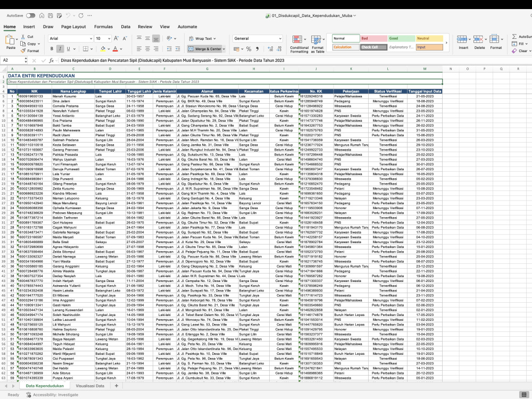532x399 pixels.
Task: Increase font size with larger A icon
Action: tap(117, 39)
